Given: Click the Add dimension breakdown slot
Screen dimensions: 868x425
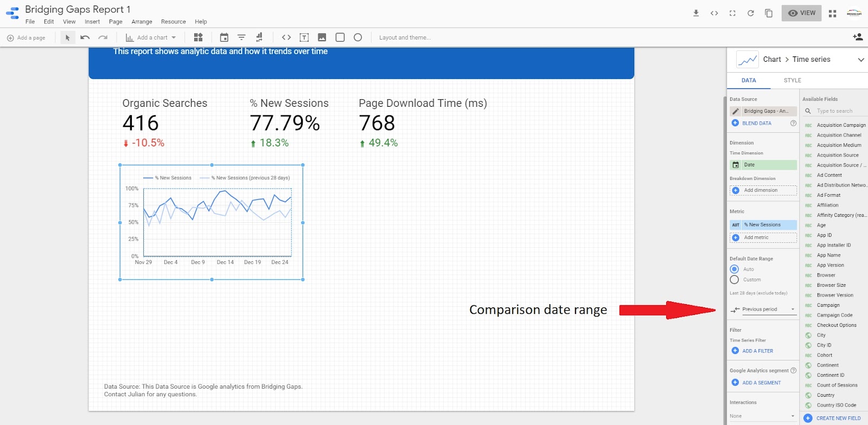Looking at the screenshot, I should (763, 190).
